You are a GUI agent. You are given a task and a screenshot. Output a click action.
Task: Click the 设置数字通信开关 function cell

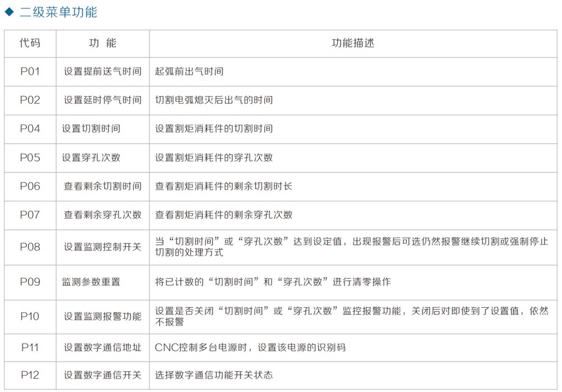point(102,375)
